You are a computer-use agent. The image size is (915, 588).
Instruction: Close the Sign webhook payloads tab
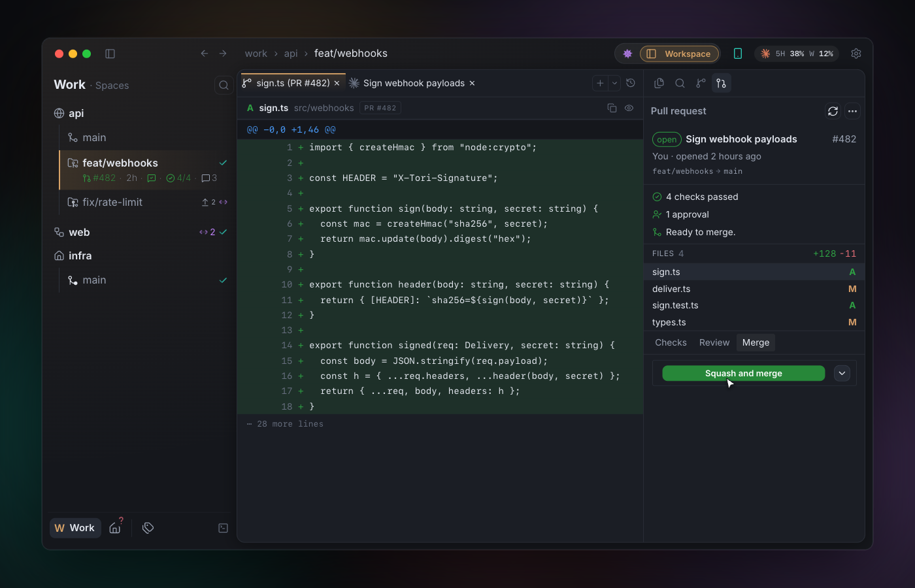[x=472, y=83]
